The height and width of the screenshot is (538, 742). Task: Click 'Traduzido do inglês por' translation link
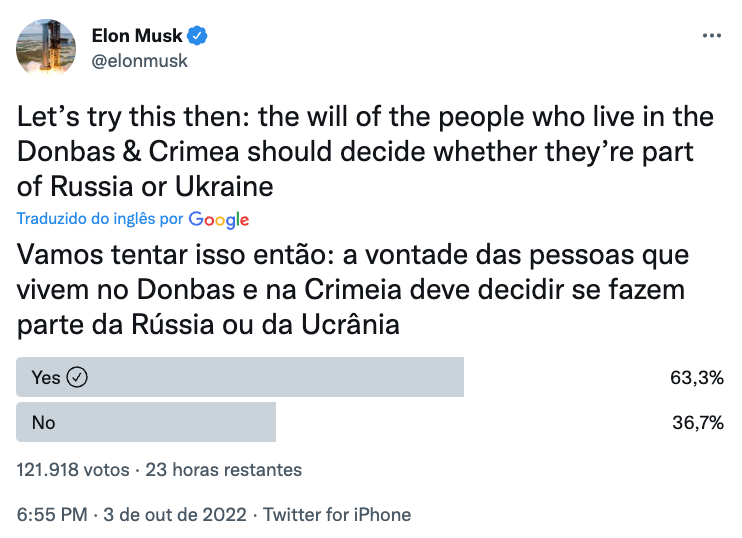pyautogui.click(x=100, y=219)
